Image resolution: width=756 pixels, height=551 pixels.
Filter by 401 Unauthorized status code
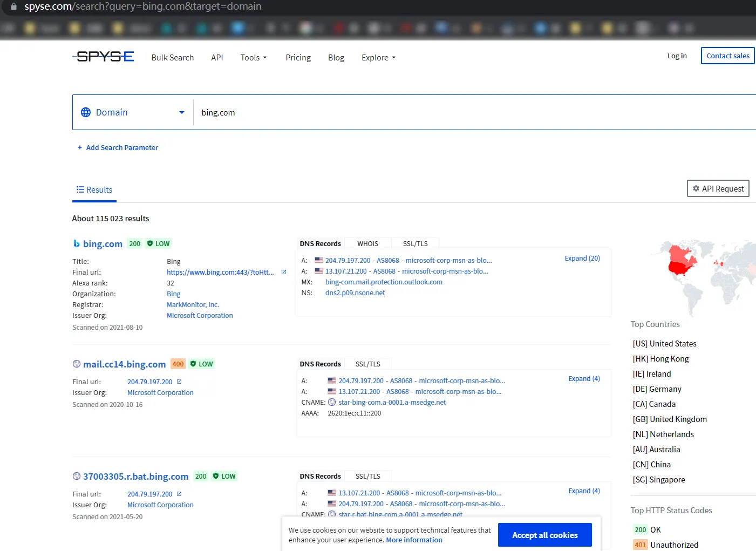665,545
